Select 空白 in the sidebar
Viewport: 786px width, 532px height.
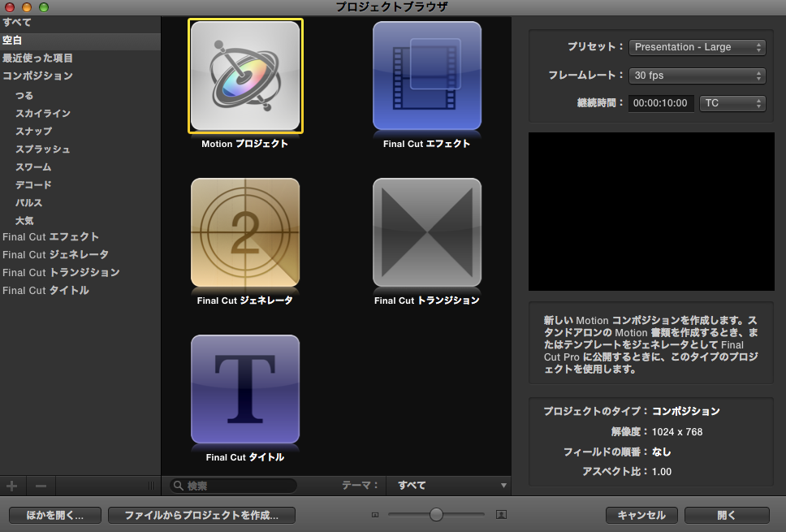pos(80,41)
